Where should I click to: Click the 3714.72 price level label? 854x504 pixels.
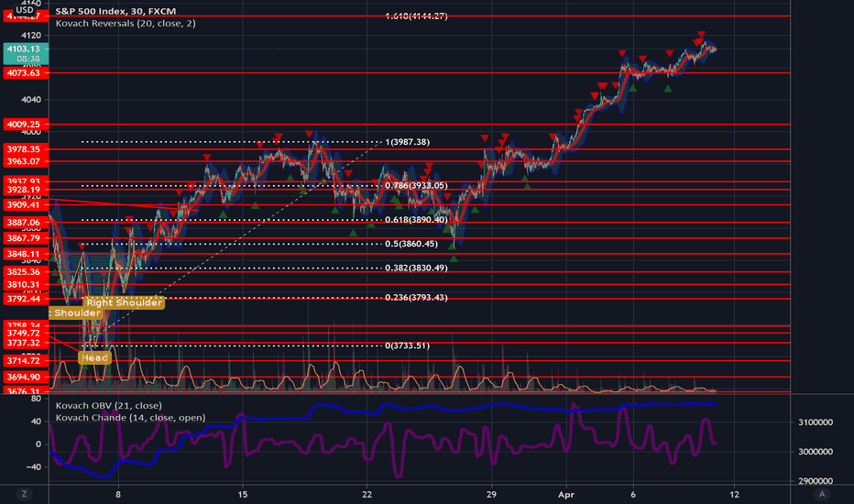[x=26, y=361]
